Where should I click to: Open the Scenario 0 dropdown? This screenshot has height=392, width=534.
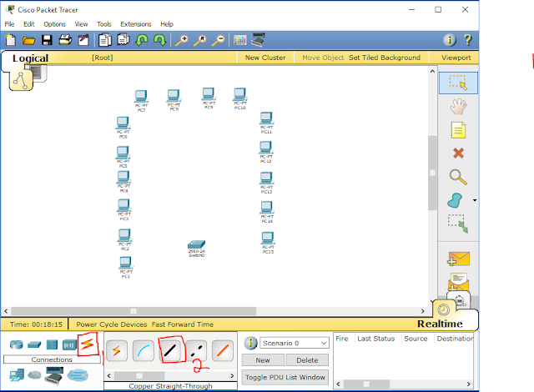[295, 343]
